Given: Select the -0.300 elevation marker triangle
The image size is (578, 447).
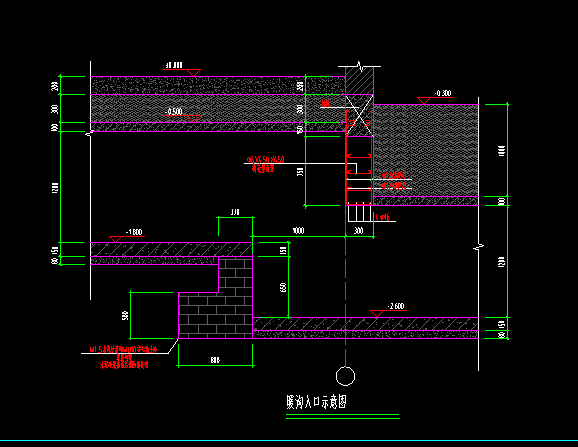Looking at the screenshot, I should click(424, 101).
